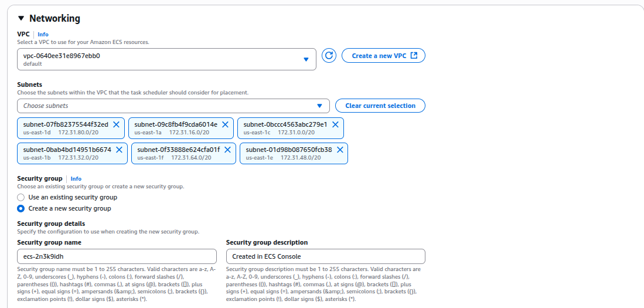Select Create a new security group
Screen dimensions: 644x308
(21, 208)
